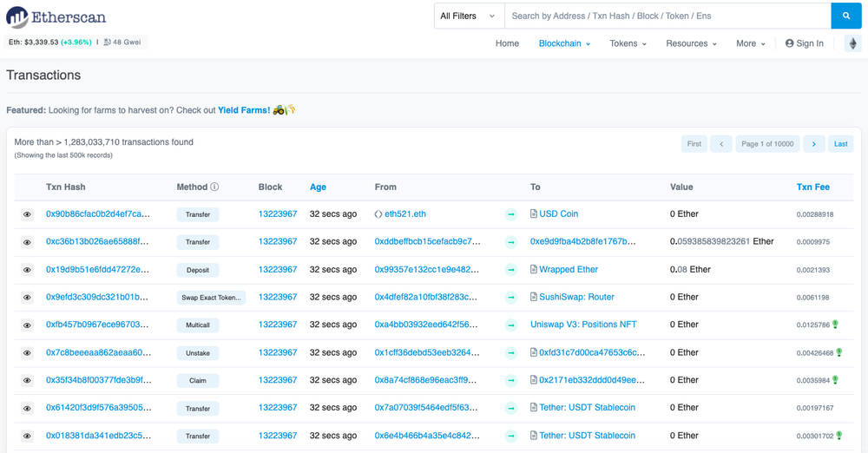Click the tractor emoji after Yield Farms
Screen dimensions: 868x453
pyautogui.click(x=279, y=109)
